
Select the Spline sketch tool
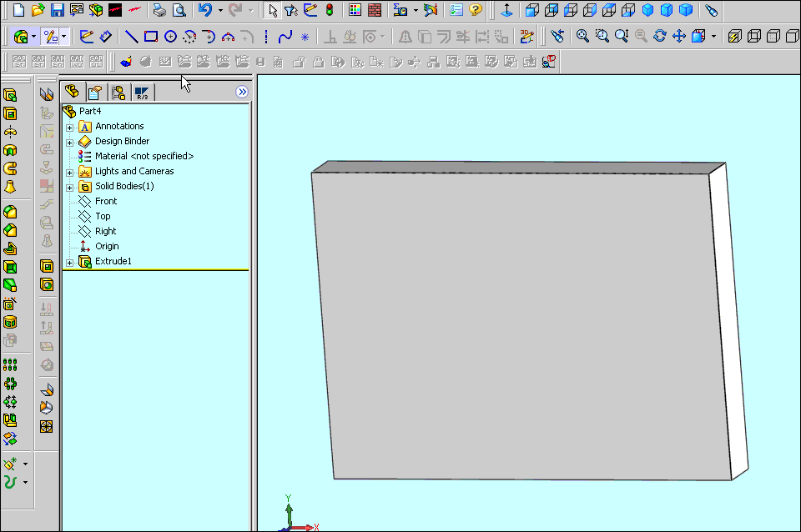point(285,36)
